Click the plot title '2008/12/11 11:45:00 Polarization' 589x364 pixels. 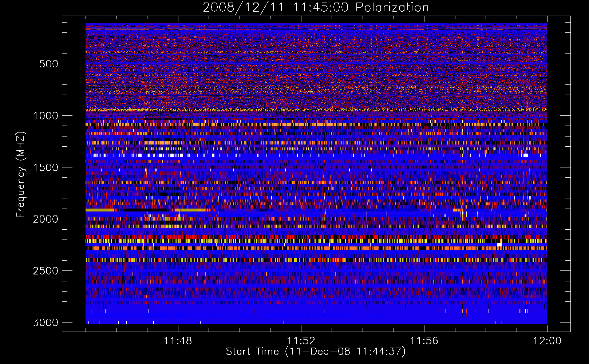[316, 7]
